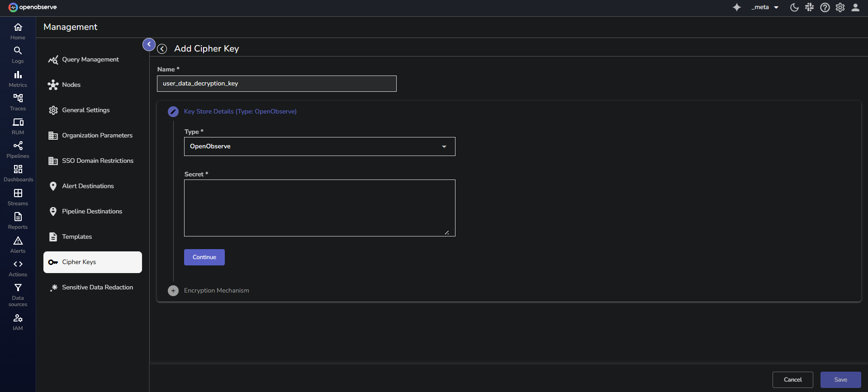
Task: Select Alert Destinations in Management menu
Action: pos(88,186)
